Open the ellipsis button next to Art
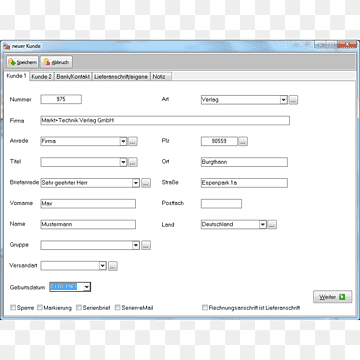This screenshot has width=360, height=360. [x=293, y=100]
